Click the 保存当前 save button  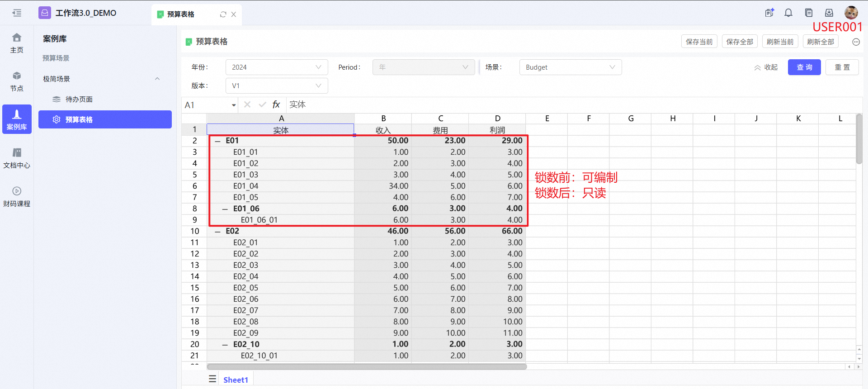point(699,42)
